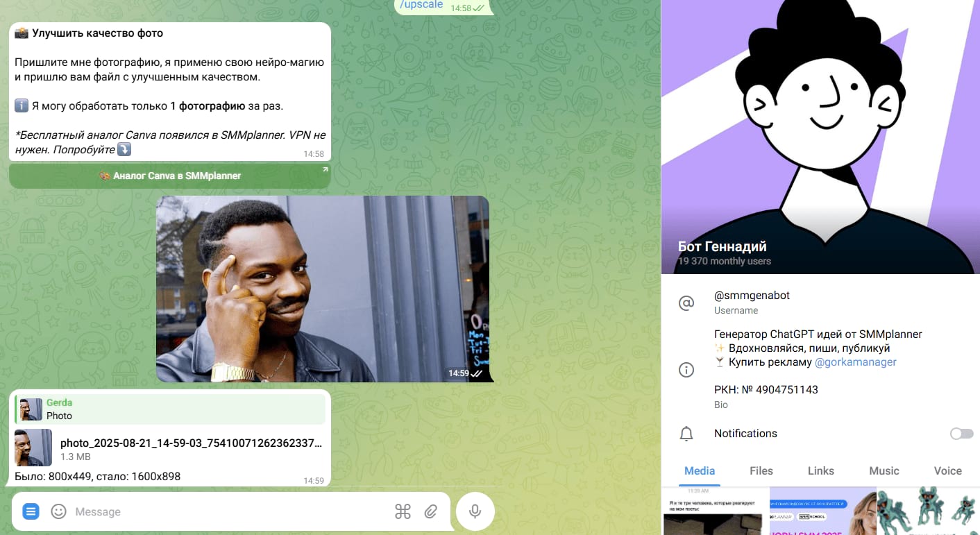
Task: Click the notifications bell icon
Action: click(x=686, y=434)
